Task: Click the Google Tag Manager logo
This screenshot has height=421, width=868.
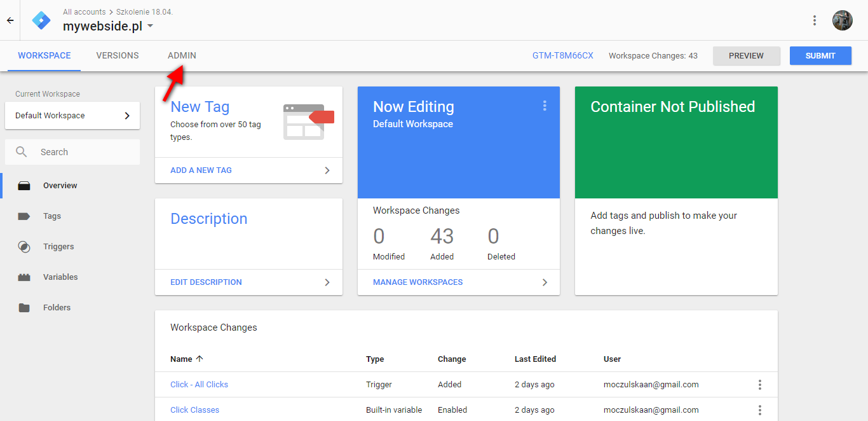Action: point(41,20)
